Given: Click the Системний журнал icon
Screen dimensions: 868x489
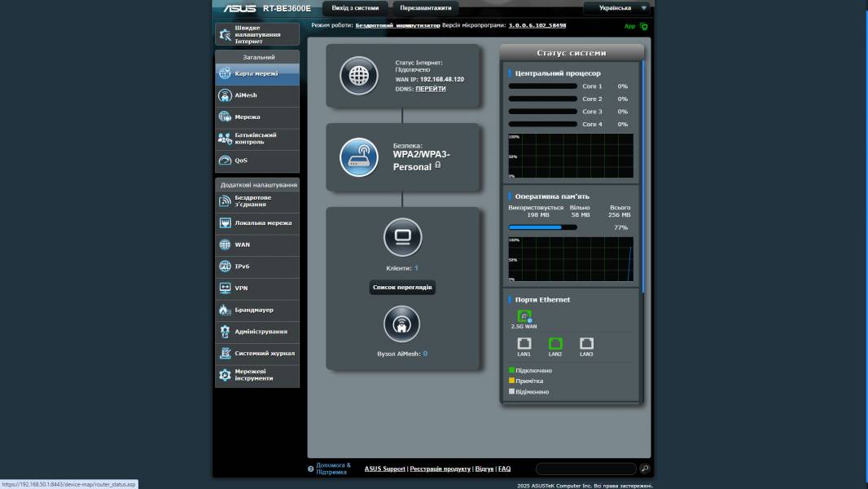Looking at the screenshot, I should click(225, 353).
